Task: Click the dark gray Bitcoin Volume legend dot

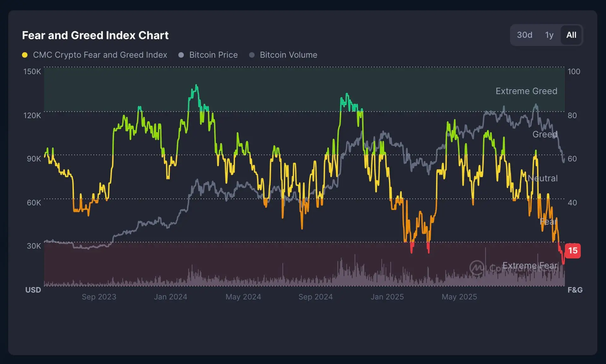Action: [252, 55]
